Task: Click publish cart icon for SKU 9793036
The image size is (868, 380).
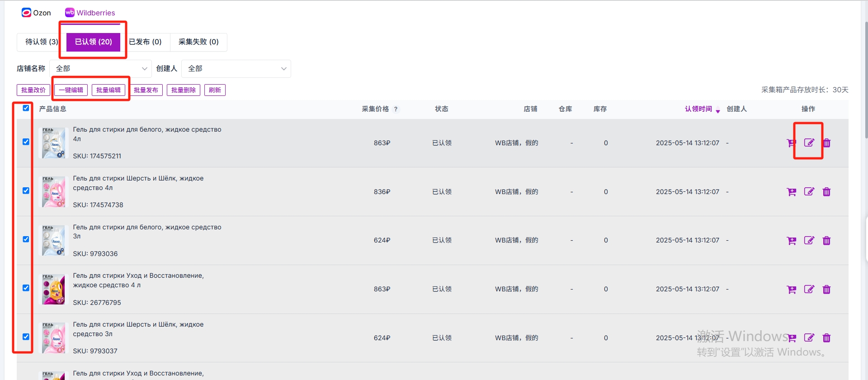Action: point(791,241)
